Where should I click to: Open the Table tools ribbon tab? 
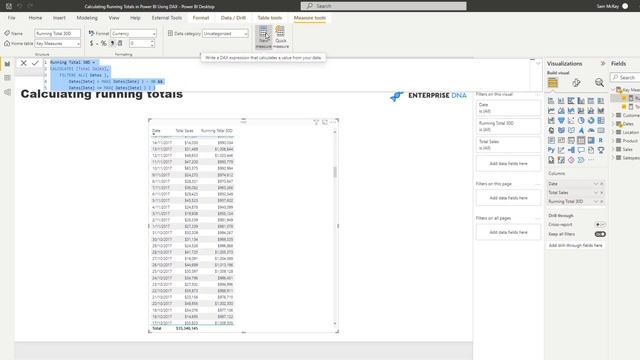point(270,18)
